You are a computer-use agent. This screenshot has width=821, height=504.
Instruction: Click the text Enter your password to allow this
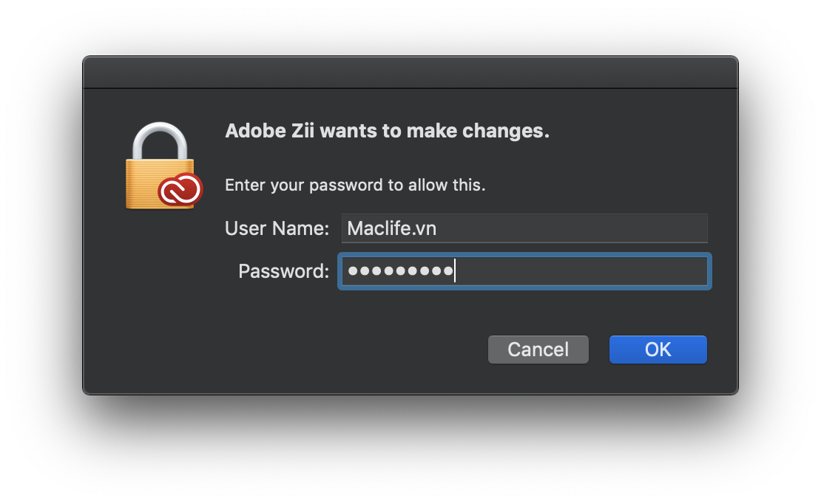pos(355,185)
